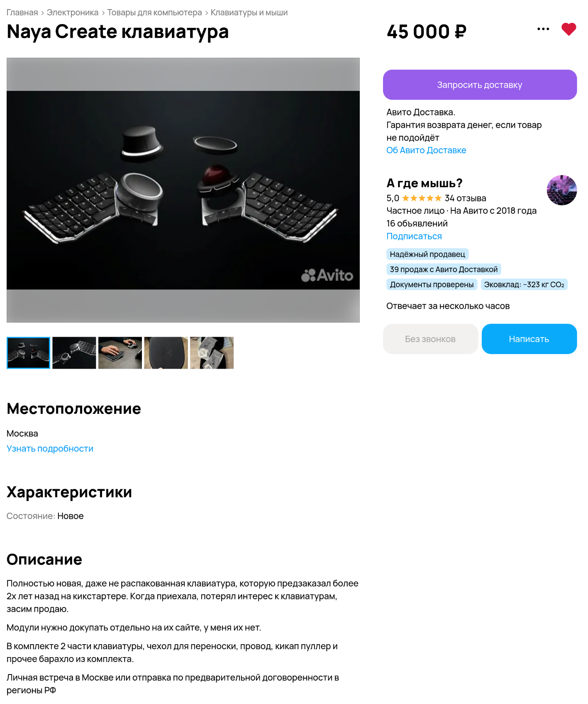588x704 pixels.
Task: Open the three-dot more options menu
Action: coord(543,29)
